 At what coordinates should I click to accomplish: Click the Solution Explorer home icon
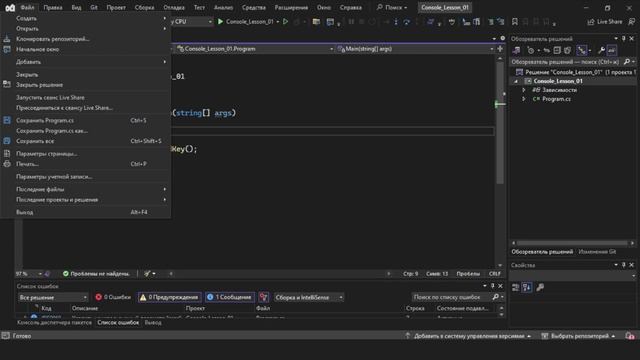[517, 51]
